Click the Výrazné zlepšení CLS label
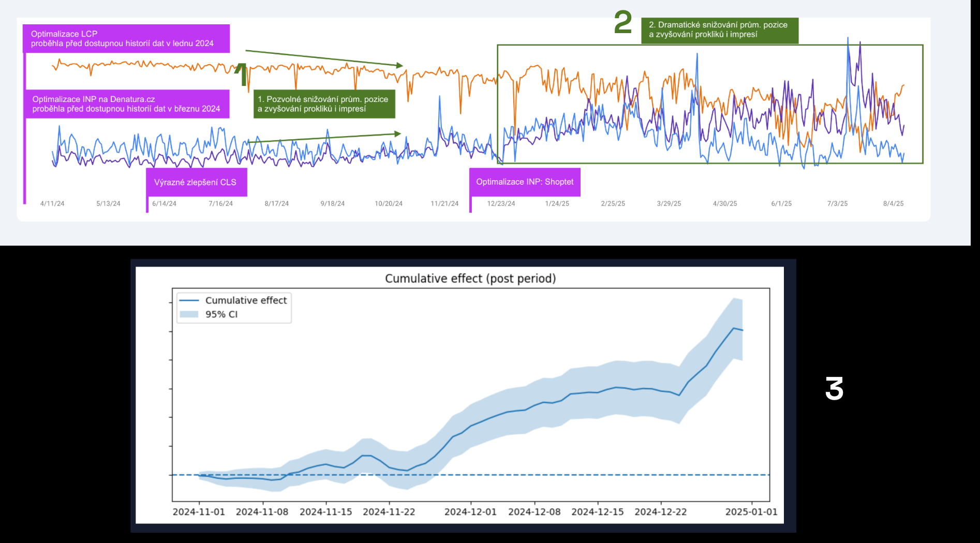The image size is (980, 543). click(196, 182)
